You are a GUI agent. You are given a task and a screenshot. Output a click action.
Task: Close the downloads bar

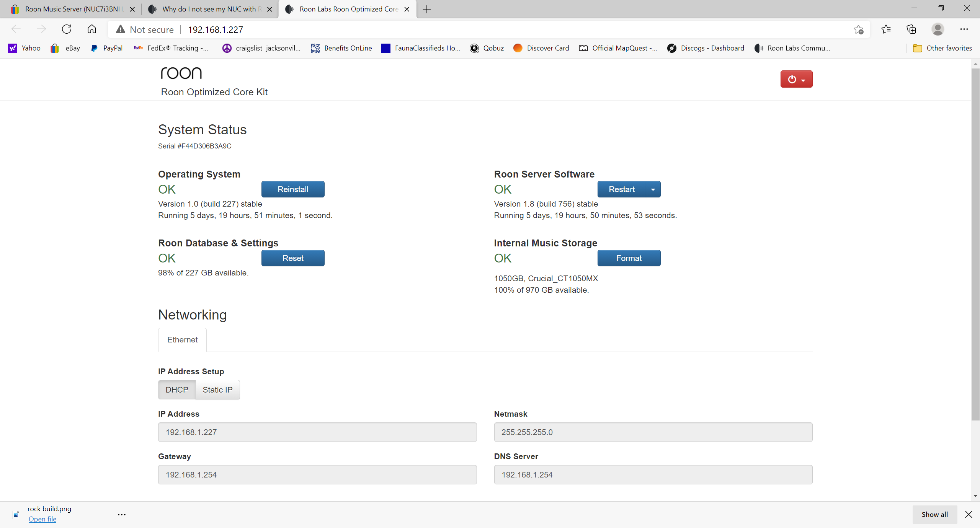coord(969,515)
